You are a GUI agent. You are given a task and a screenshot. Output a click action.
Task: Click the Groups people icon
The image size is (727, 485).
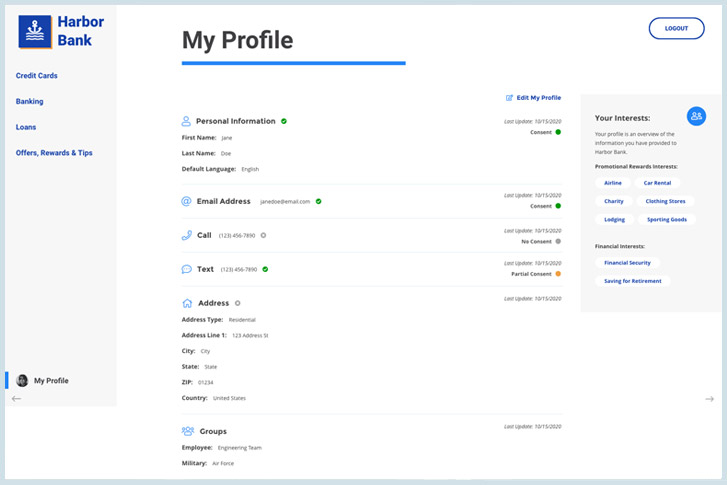point(188,431)
